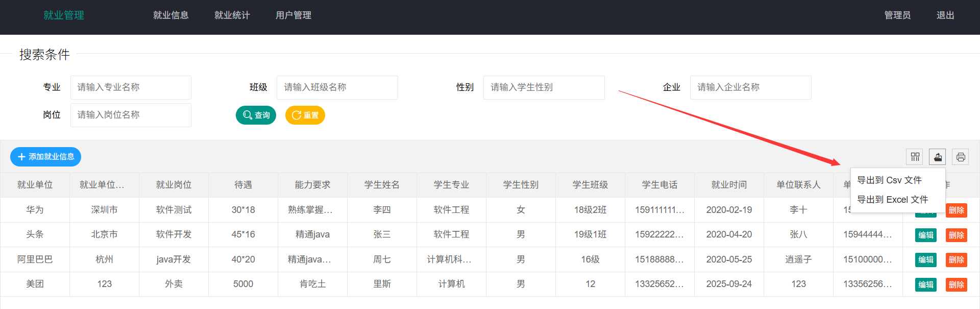
Task: Click the 单位联系人 column header
Action: tap(799, 185)
